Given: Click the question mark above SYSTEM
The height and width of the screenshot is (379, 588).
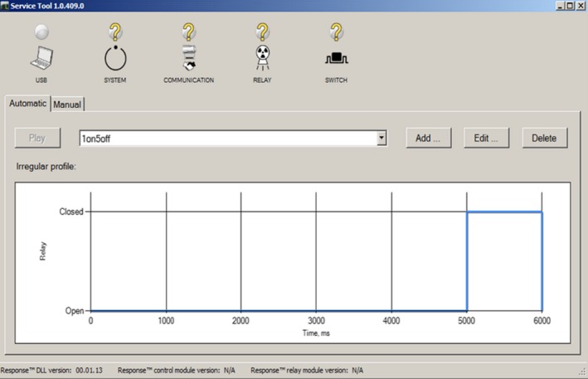Looking at the screenshot, I should [x=115, y=32].
